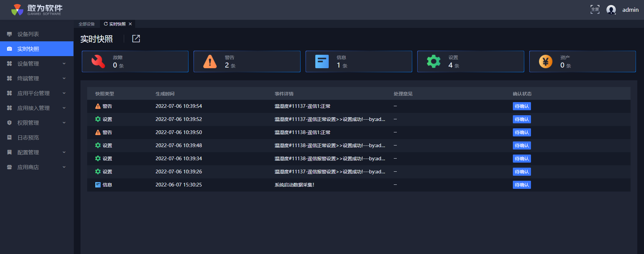
Task: Click the 设置 gear card icon
Action: [x=434, y=61]
